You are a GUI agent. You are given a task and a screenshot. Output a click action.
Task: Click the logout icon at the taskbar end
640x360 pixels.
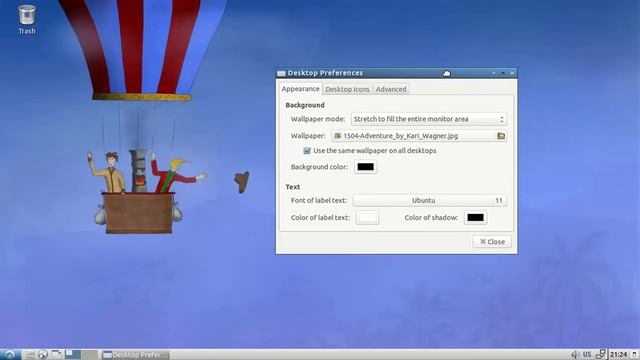(634, 354)
